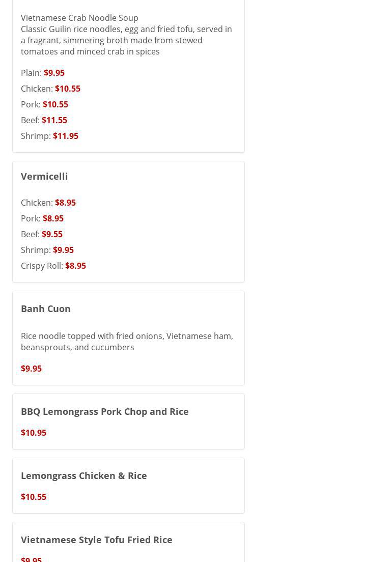392x562 pixels.
Task: Choose the Chicken $10.55 crab soup option
Action: pos(67,89)
